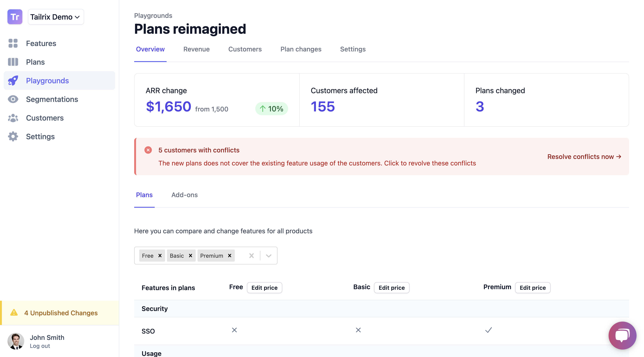Image resolution: width=644 pixels, height=357 pixels.
Task: Remove the Free tag from plan selector
Action: tap(160, 255)
